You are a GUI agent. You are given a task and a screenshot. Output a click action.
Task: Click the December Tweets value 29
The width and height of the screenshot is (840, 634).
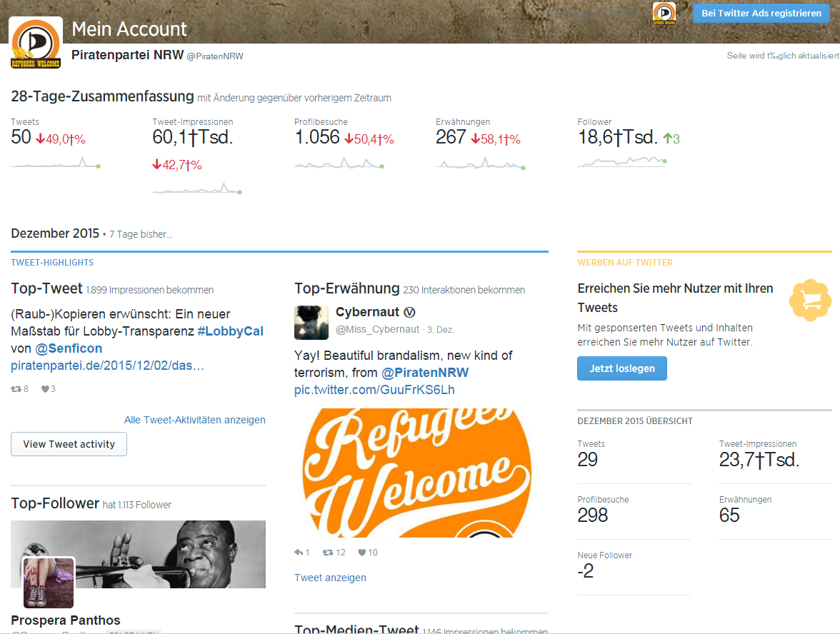[588, 460]
